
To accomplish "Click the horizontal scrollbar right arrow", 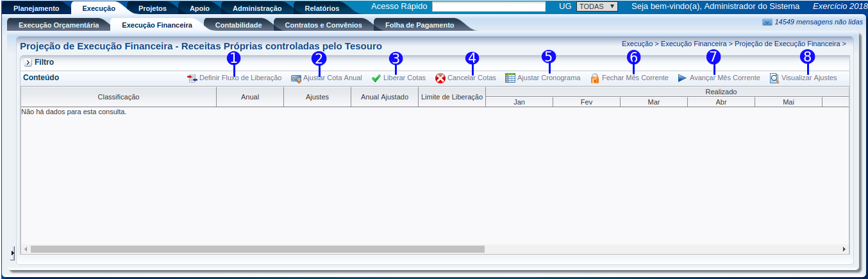I will click(x=844, y=249).
